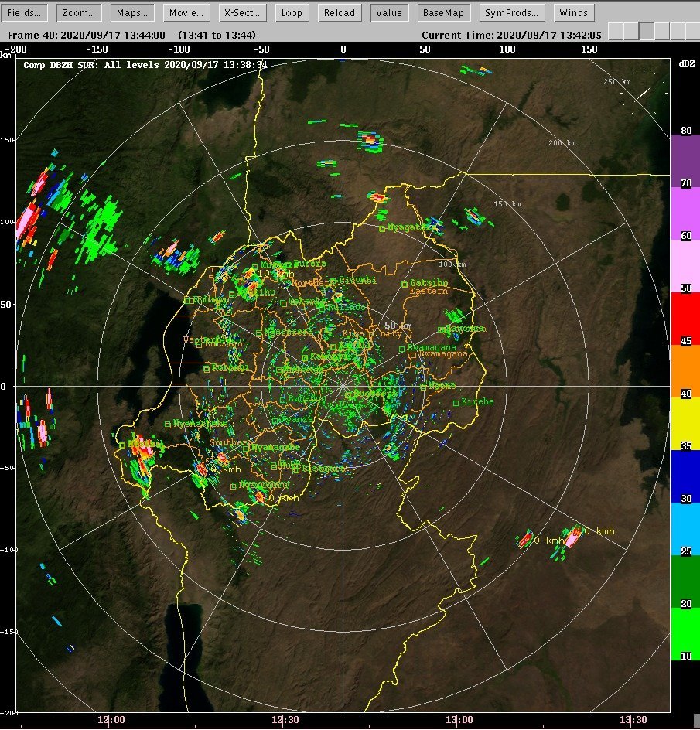Click the 'Kirehe' map label
The image size is (700, 730).
pyautogui.click(x=477, y=401)
